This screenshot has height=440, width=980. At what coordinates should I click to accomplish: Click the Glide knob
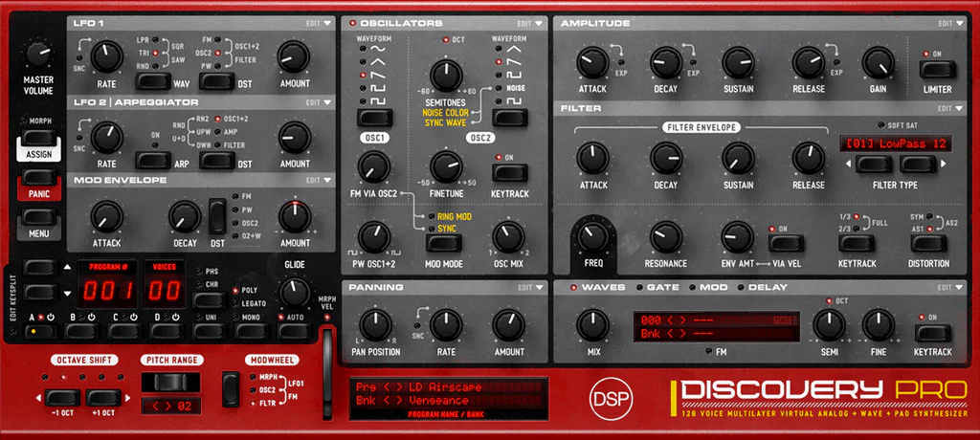(x=295, y=292)
